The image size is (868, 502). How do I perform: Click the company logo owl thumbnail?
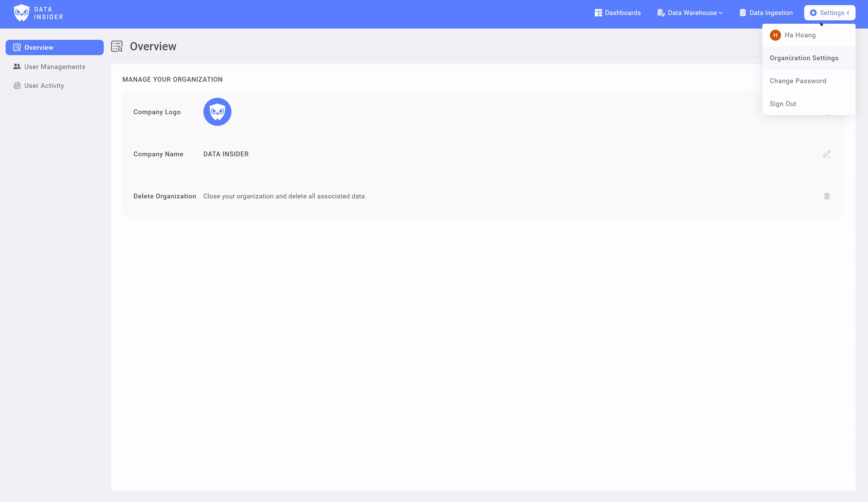(x=217, y=112)
